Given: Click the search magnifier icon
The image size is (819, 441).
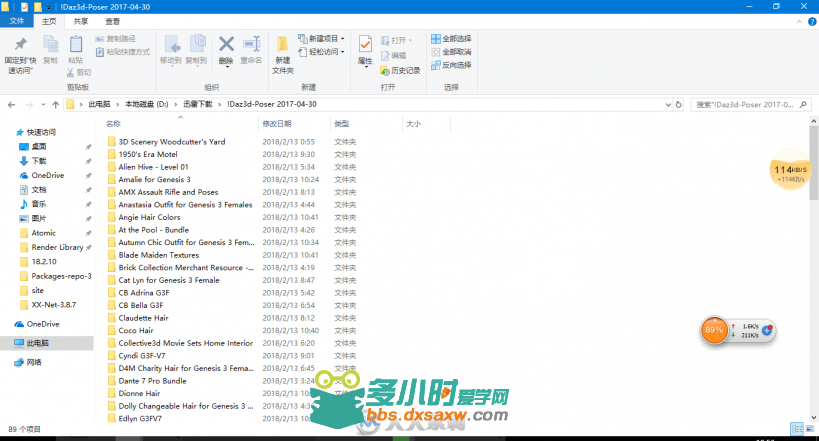Looking at the screenshot, I should tap(803, 105).
